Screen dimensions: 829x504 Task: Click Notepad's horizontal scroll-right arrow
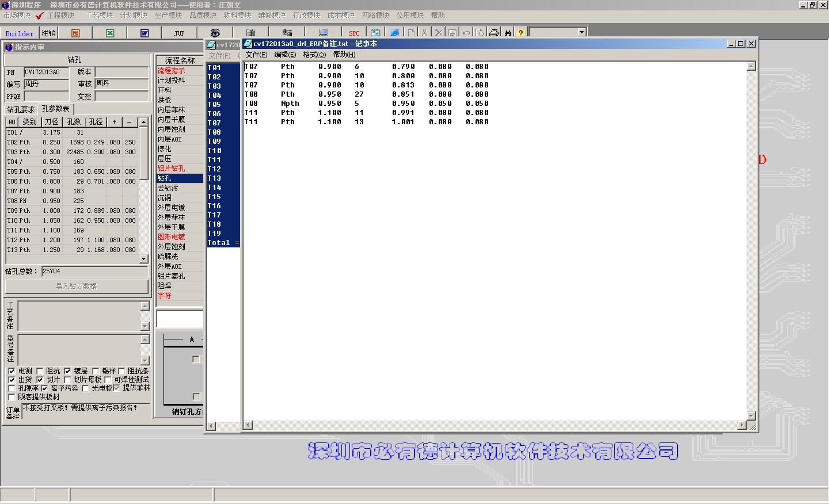tap(742, 425)
